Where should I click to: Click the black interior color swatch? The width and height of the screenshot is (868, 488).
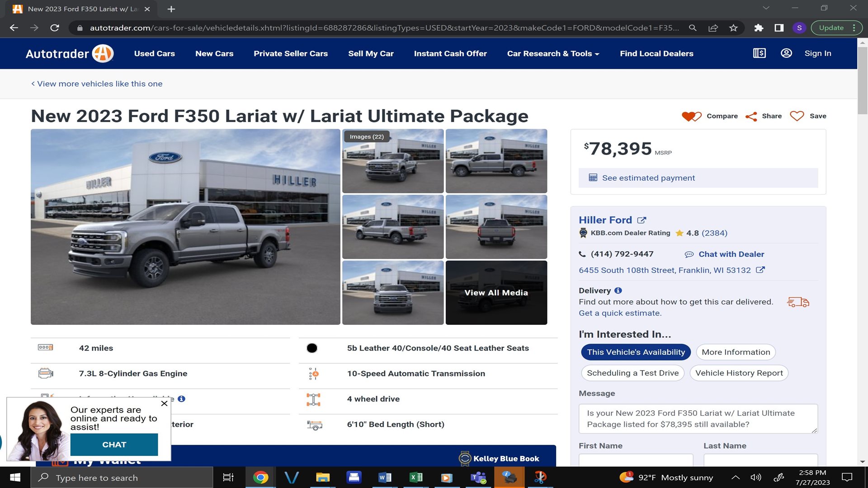312,348
